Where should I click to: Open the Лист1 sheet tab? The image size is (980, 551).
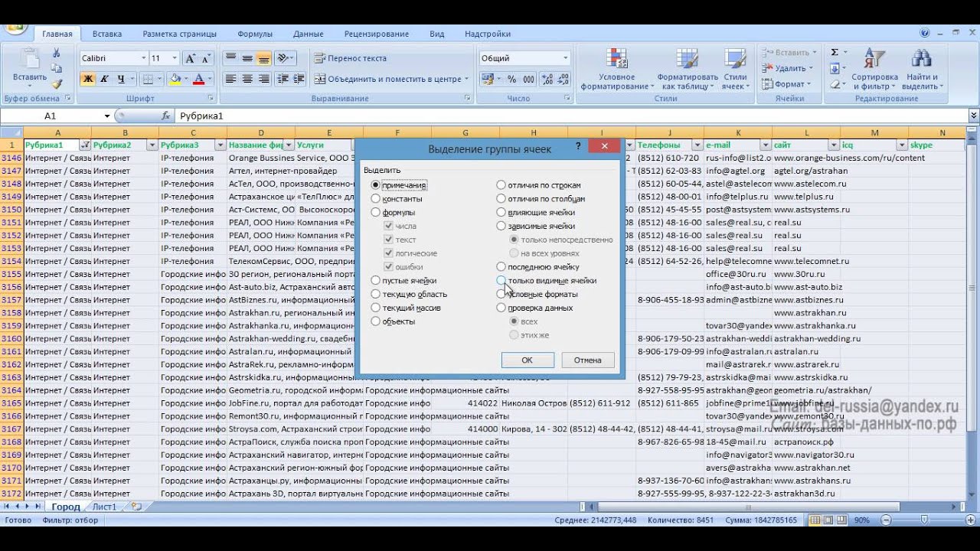pos(104,507)
